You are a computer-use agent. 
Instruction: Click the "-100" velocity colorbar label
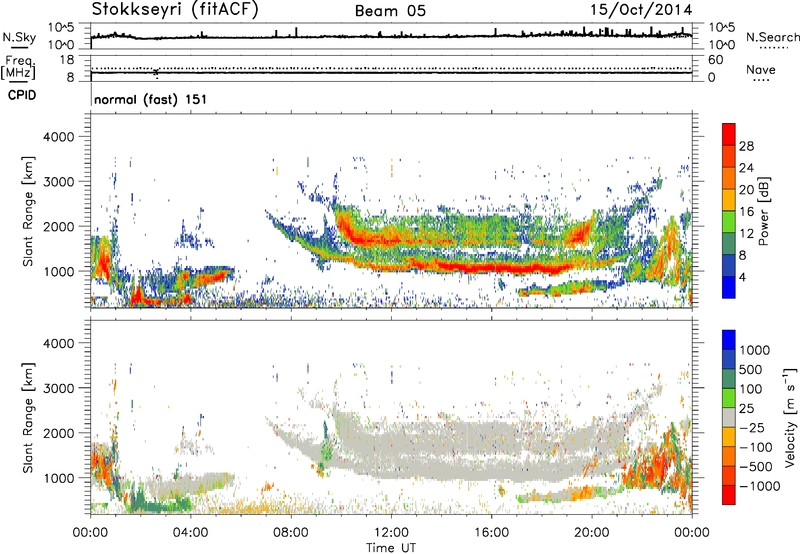756,447
